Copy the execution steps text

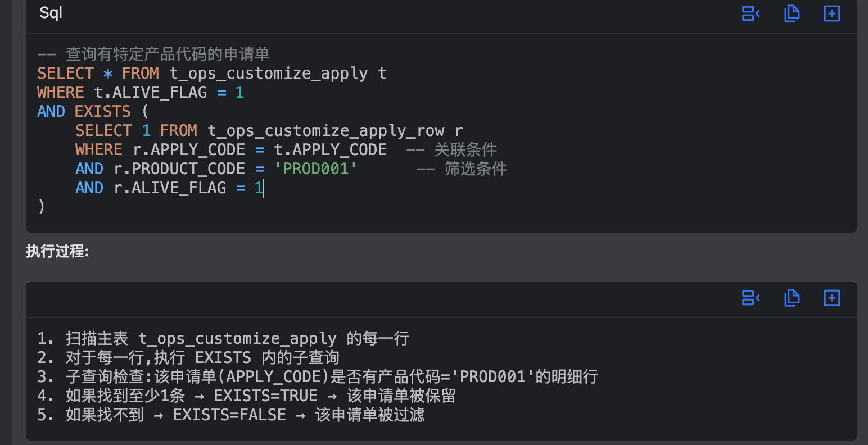[x=792, y=298]
